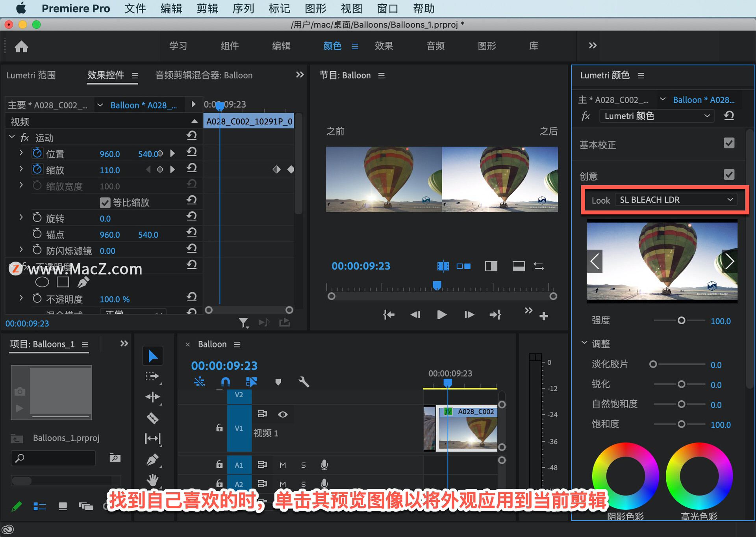Solo audio track A1
This screenshot has height=537, width=756.
coord(303,465)
